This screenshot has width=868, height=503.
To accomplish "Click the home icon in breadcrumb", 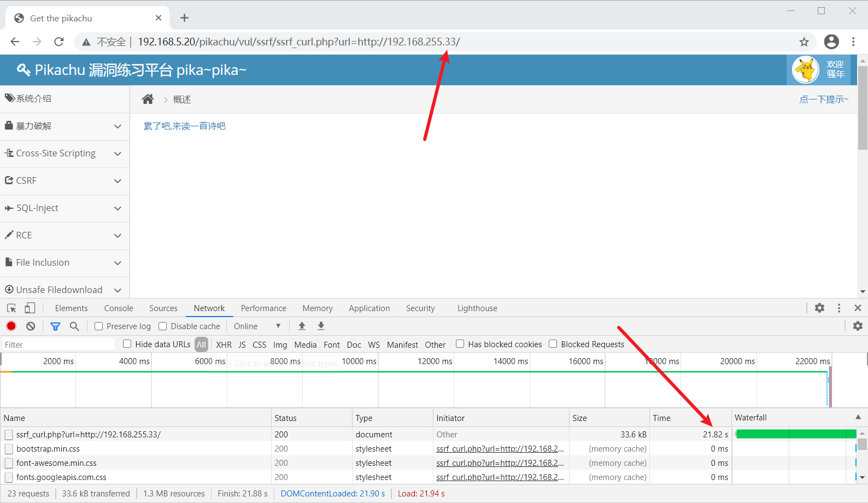I will pos(148,99).
